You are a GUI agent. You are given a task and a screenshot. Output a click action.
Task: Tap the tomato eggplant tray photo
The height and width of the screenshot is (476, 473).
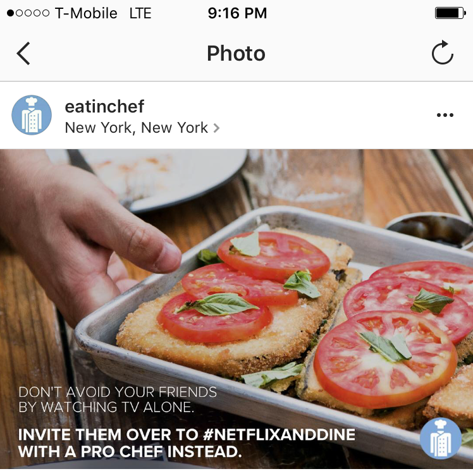point(236,309)
